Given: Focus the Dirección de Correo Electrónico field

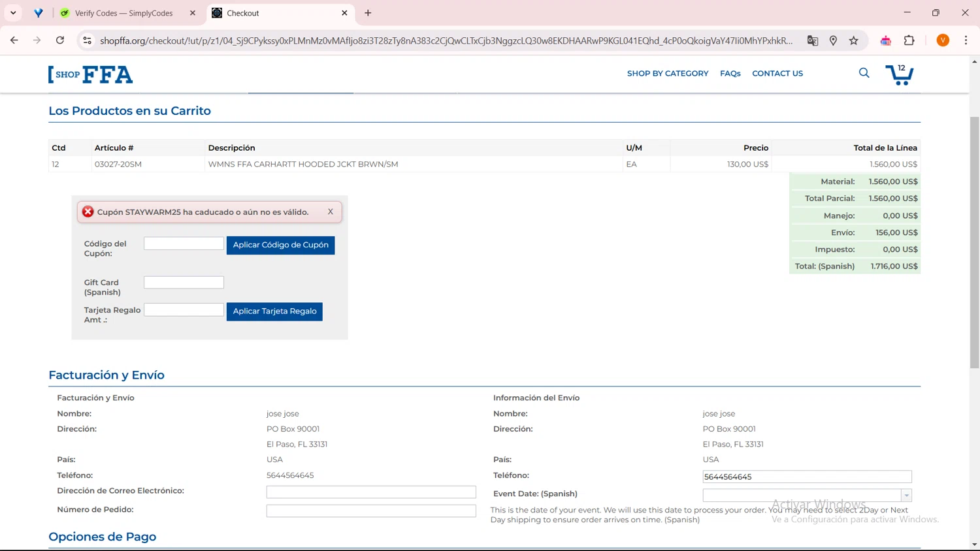Looking at the screenshot, I should pyautogui.click(x=371, y=492).
